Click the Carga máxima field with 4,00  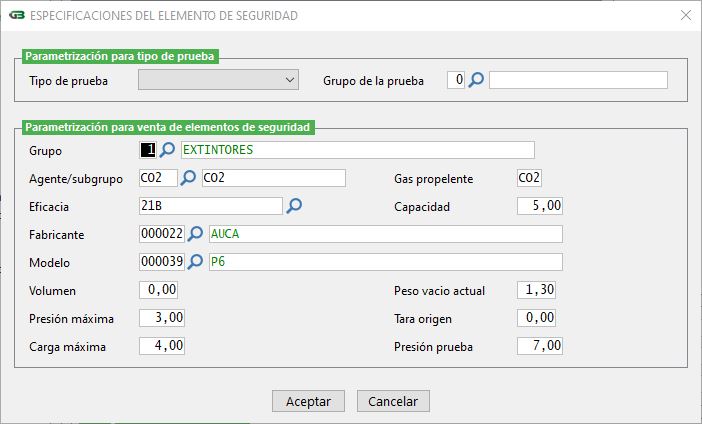tap(162, 346)
